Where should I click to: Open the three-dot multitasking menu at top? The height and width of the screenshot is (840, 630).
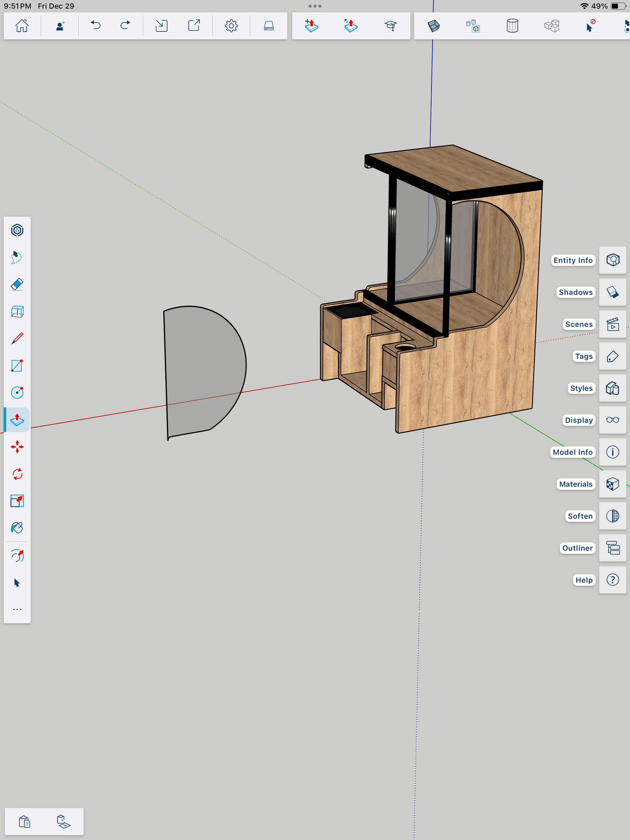pyautogui.click(x=315, y=6)
